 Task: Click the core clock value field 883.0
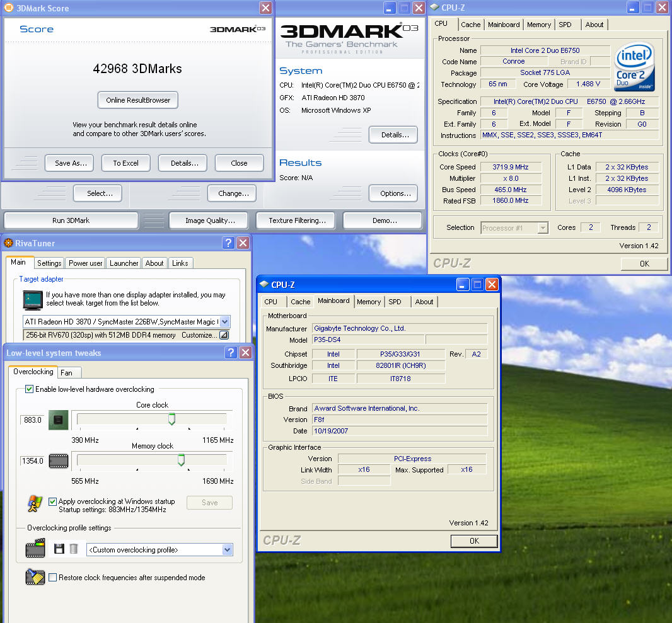pyautogui.click(x=33, y=420)
